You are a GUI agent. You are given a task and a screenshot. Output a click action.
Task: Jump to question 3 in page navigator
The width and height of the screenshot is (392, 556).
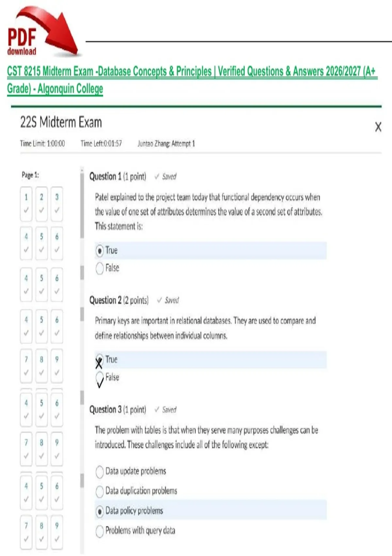coord(57,204)
